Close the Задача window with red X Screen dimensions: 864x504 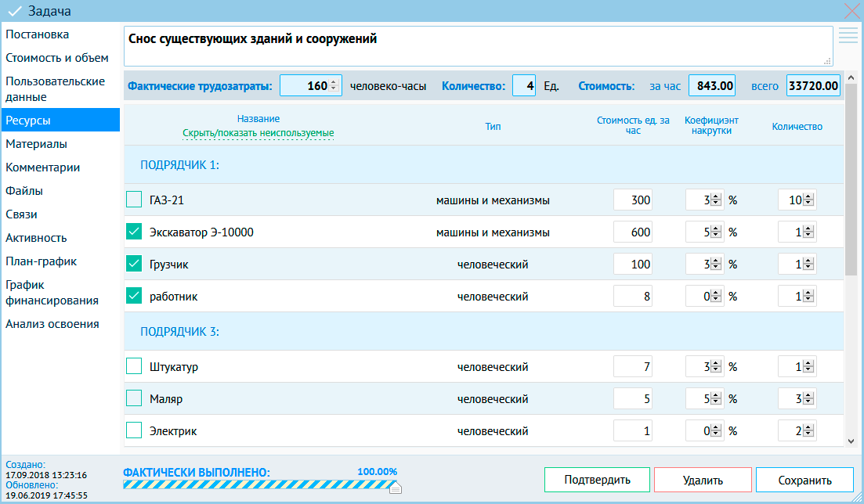(852, 10)
